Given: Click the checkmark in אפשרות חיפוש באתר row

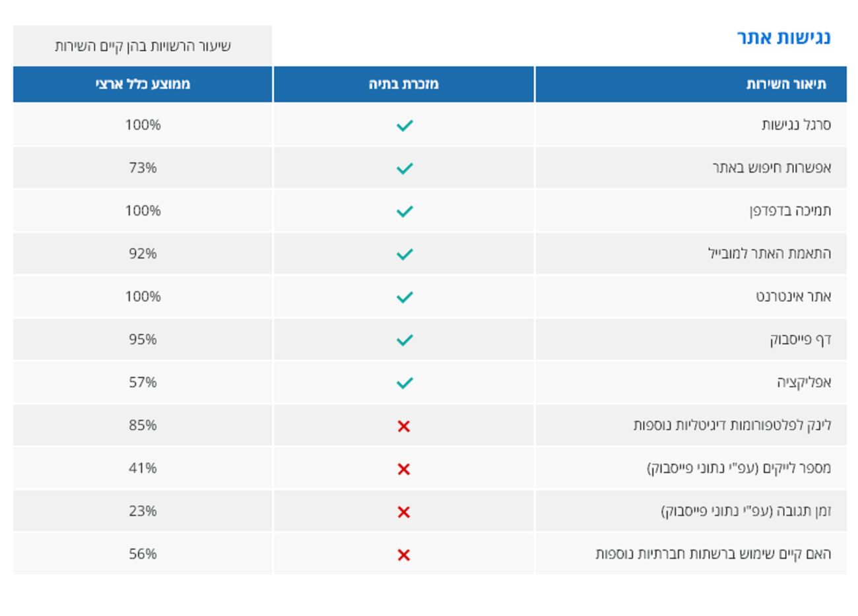Looking at the screenshot, I should 405,168.
